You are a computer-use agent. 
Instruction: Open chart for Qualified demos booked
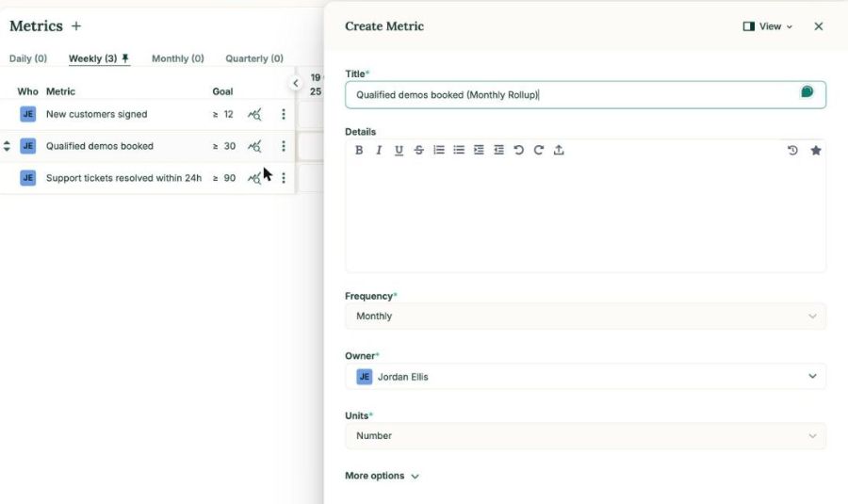pos(254,146)
